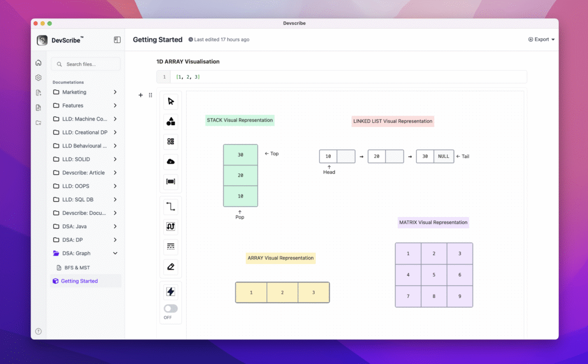This screenshot has width=588, height=364.
Task: Click the lightning bolt icon
Action: coord(171,292)
